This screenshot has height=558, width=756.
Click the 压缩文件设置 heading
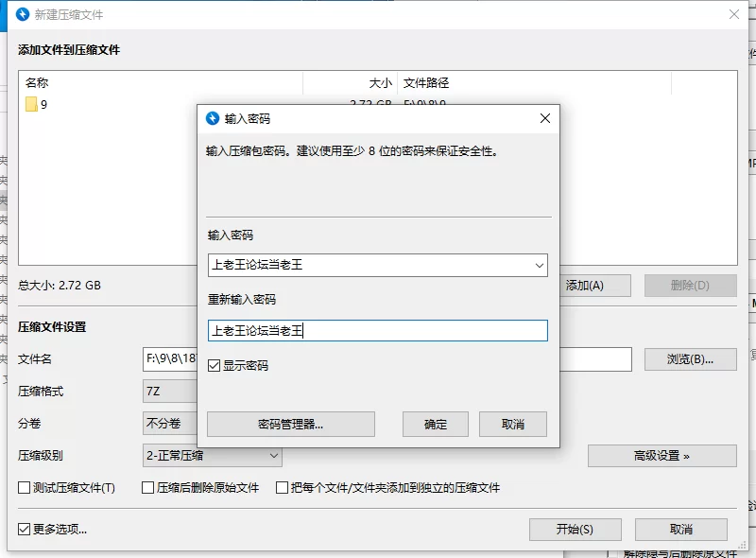[x=52, y=327]
